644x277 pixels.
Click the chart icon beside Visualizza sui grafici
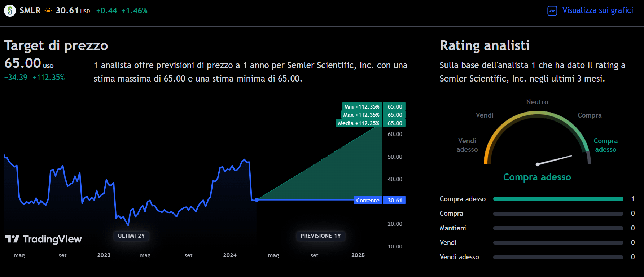tap(552, 11)
